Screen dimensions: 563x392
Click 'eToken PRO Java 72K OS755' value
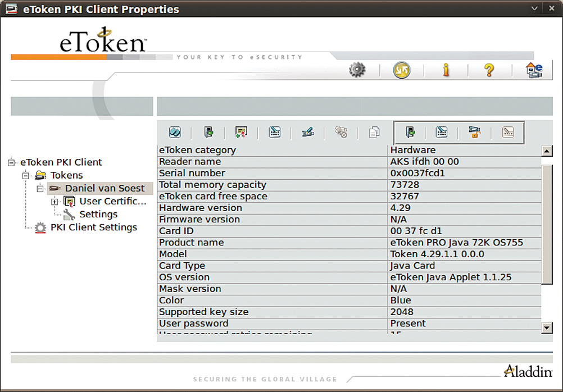[x=457, y=242]
